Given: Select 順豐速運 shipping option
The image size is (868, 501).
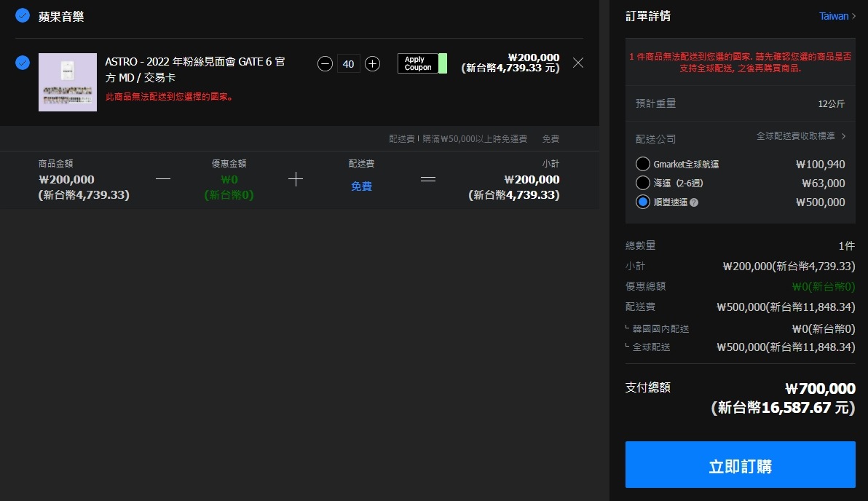Looking at the screenshot, I should (643, 202).
